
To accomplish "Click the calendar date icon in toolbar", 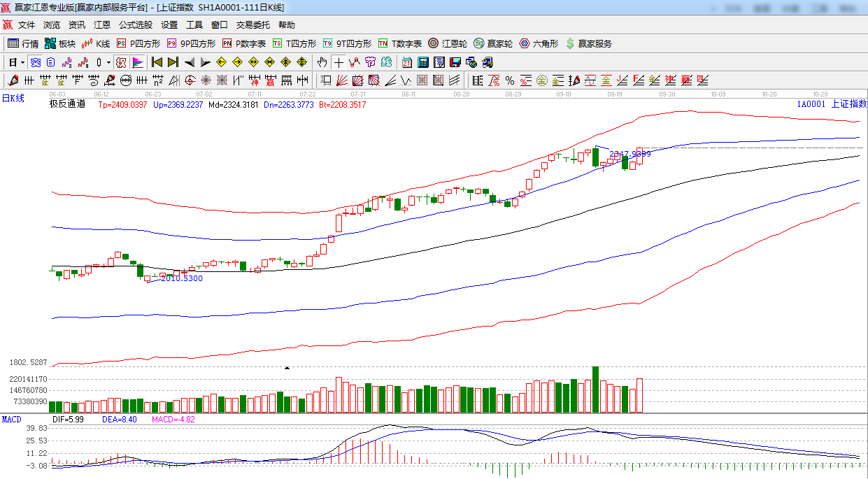I will [406, 62].
